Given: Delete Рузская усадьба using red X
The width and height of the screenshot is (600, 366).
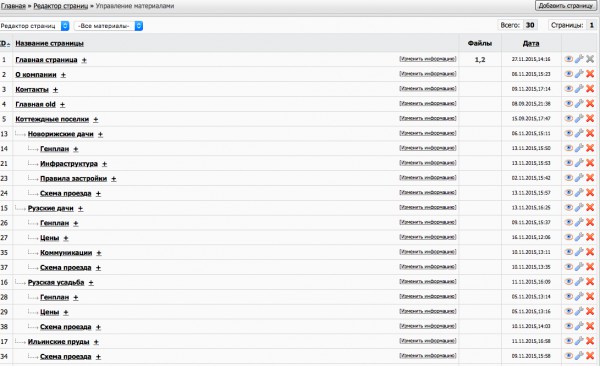Looking at the screenshot, I should pyautogui.click(x=590, y=281).
